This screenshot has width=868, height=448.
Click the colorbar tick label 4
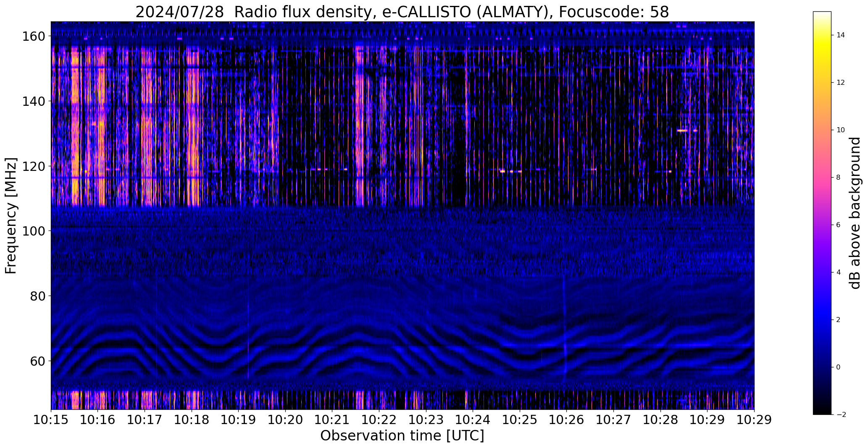(x=839, y=272)
